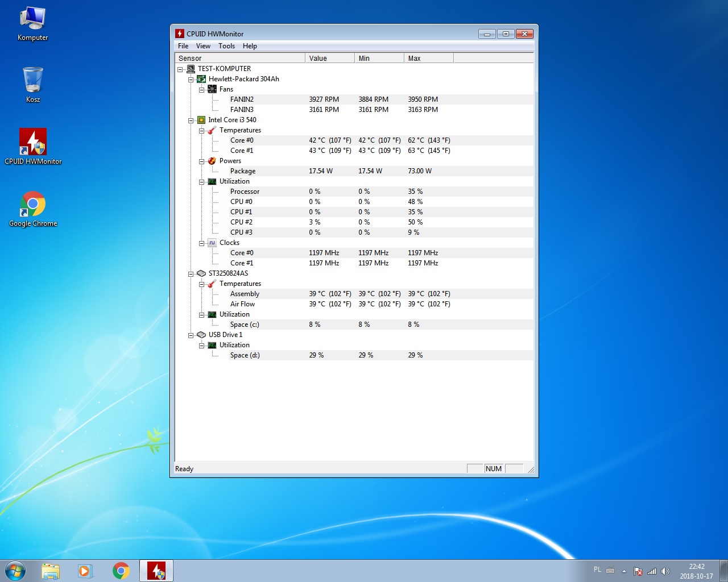Image resolution: width=728 pixels, height=582 pixels.
Task: Click the Clocks waveform icon
Action: [212, 243]
